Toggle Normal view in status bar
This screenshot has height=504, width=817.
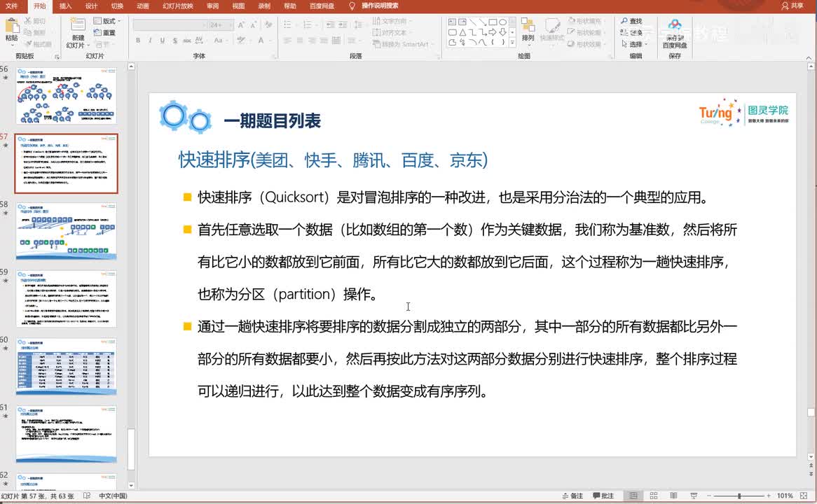click(x=633, y=496)
